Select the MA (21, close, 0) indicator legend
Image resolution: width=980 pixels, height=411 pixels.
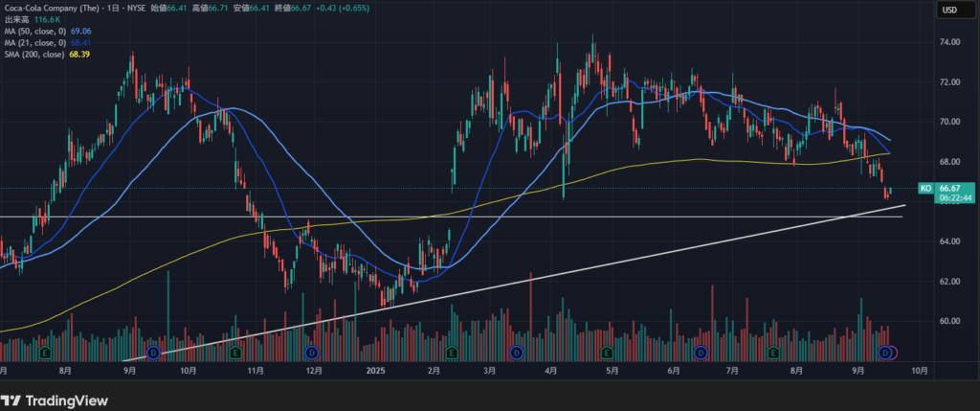point(34,42)
